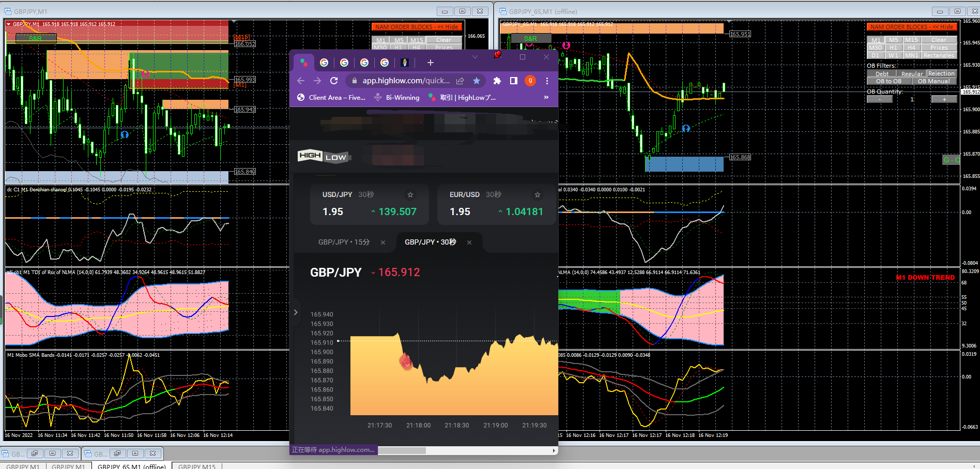Toggle the Rejection OB filter
Viewport: 980px width, 469px height.
941,74
